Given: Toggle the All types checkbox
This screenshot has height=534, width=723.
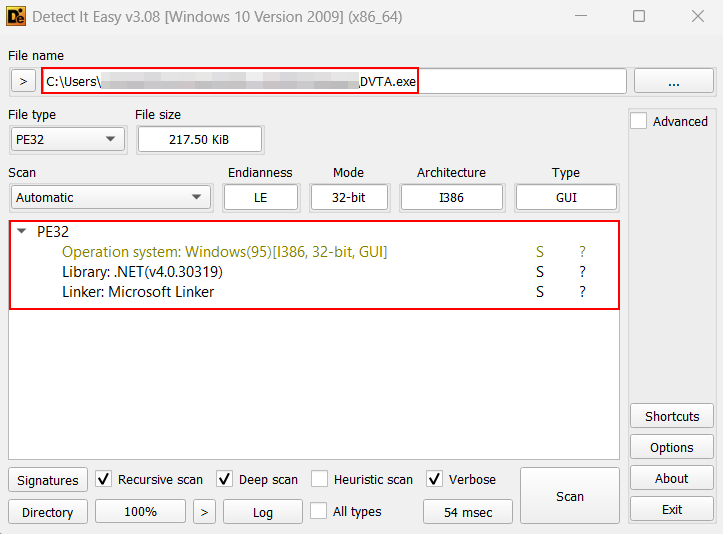Looking at the screenshot, I should click(x=319, y=511).
